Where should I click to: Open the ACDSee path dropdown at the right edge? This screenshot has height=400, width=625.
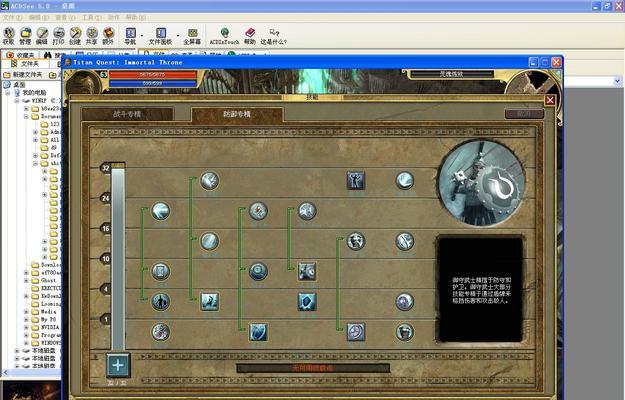point(617,81)
